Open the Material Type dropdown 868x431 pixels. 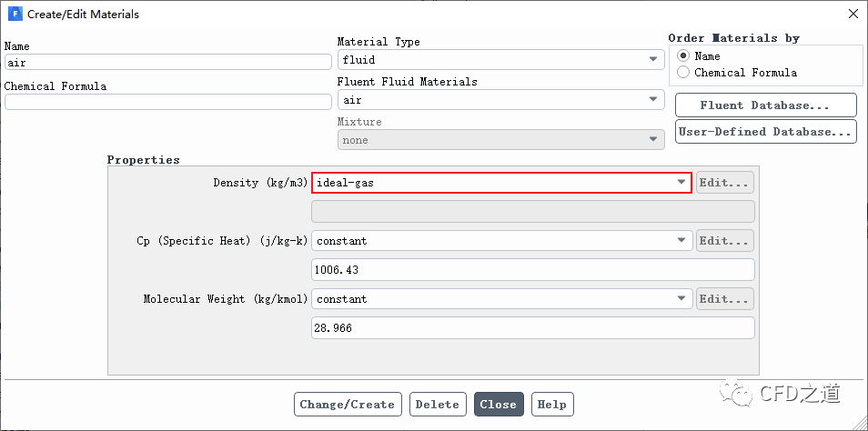(500, 60)
